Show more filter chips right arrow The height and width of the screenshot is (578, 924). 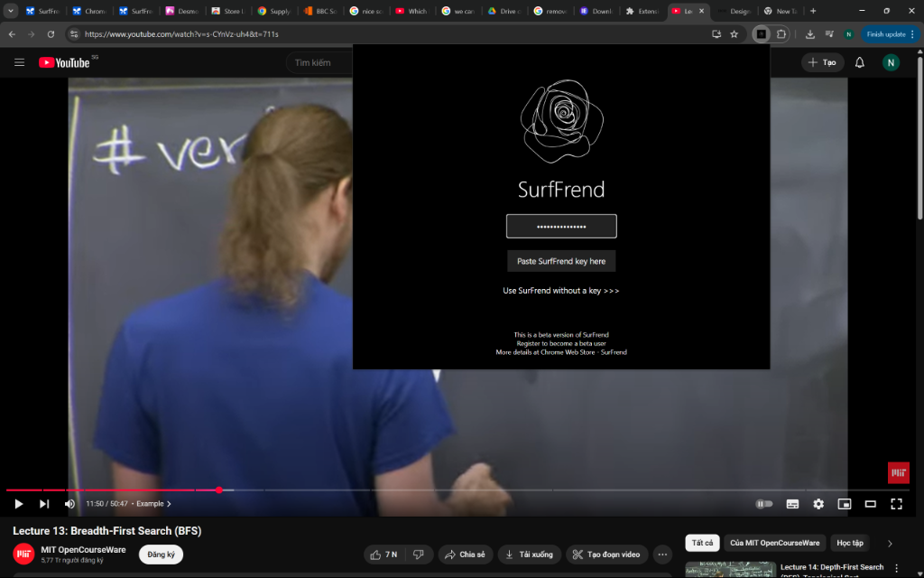(x=890, y=543)
